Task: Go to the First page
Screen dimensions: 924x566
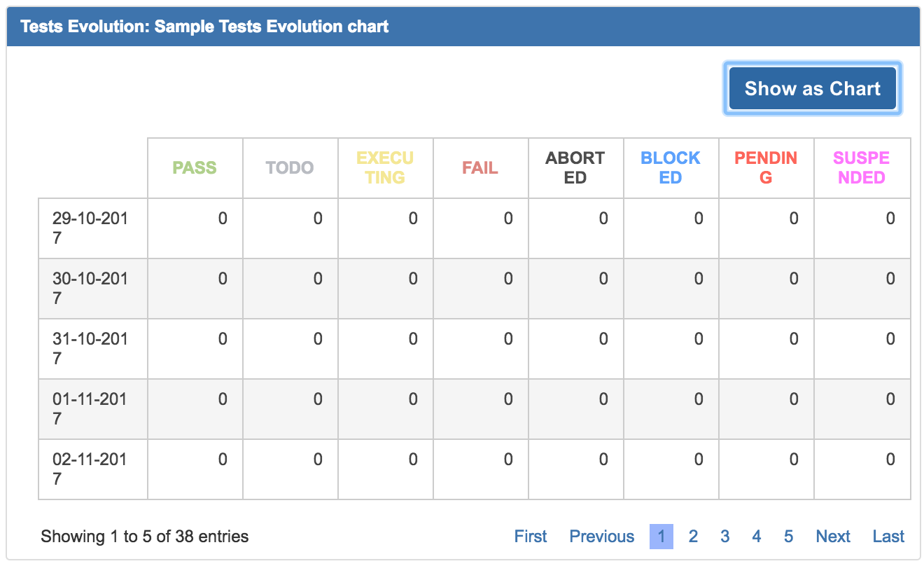Action: 530,537
